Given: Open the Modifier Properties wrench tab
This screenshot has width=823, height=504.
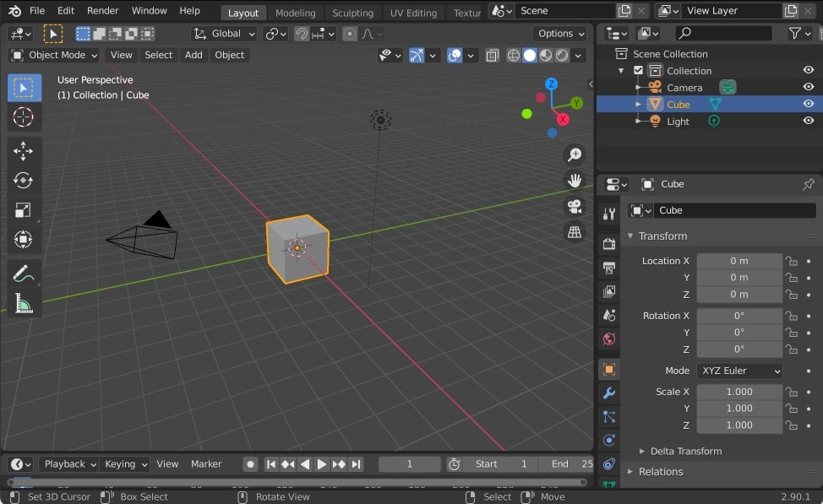Looking at the screenshot, I should click(x=608, y=392).
